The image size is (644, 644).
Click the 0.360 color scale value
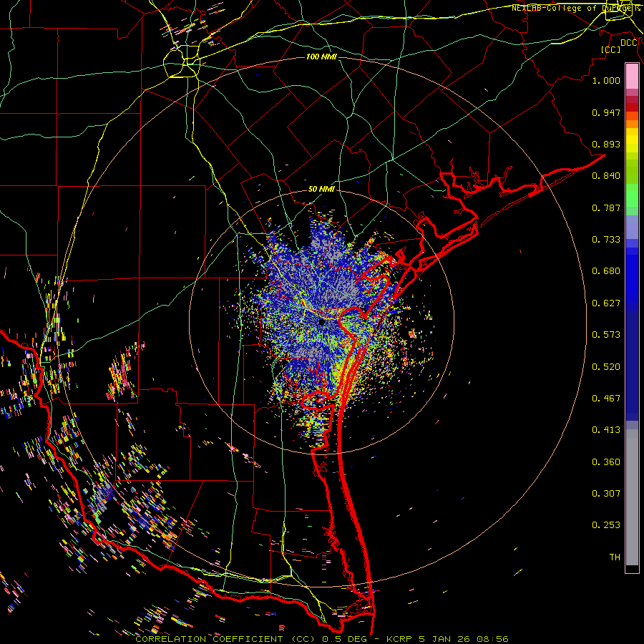tap(606, 462)
